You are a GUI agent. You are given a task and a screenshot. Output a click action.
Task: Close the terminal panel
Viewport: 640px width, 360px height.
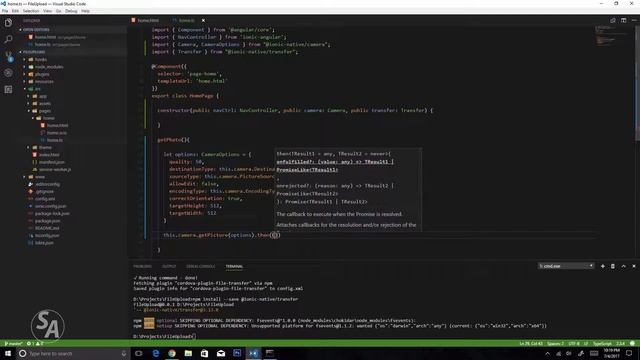point(633,266)
